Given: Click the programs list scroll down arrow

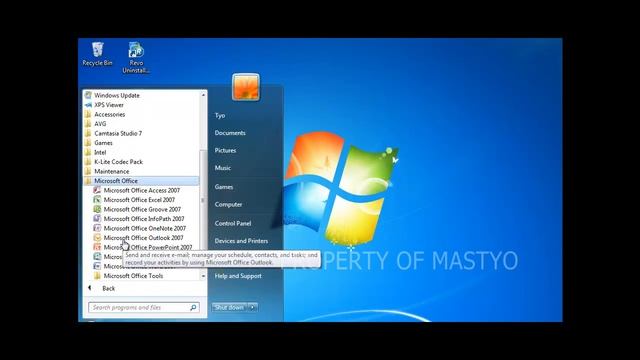Looking at the screenshot, I should pyautogui.click(x=203, y=276).
